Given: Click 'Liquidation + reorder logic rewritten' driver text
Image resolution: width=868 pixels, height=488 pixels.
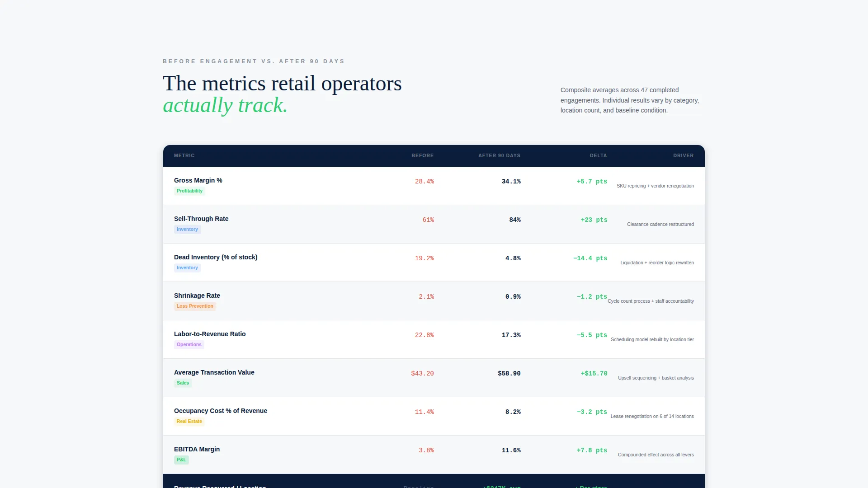Looking at the screenshot, I should tap(657, 263).
